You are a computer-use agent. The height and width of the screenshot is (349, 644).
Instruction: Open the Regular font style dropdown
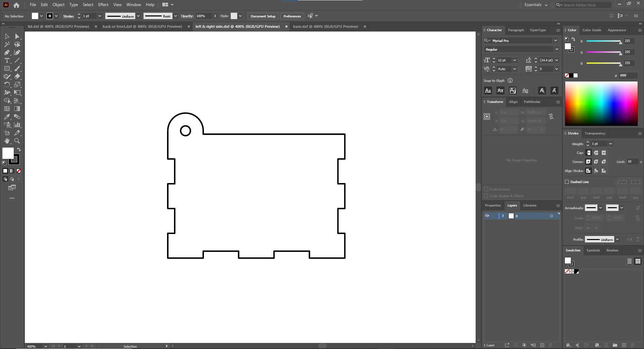coord(557,49)
